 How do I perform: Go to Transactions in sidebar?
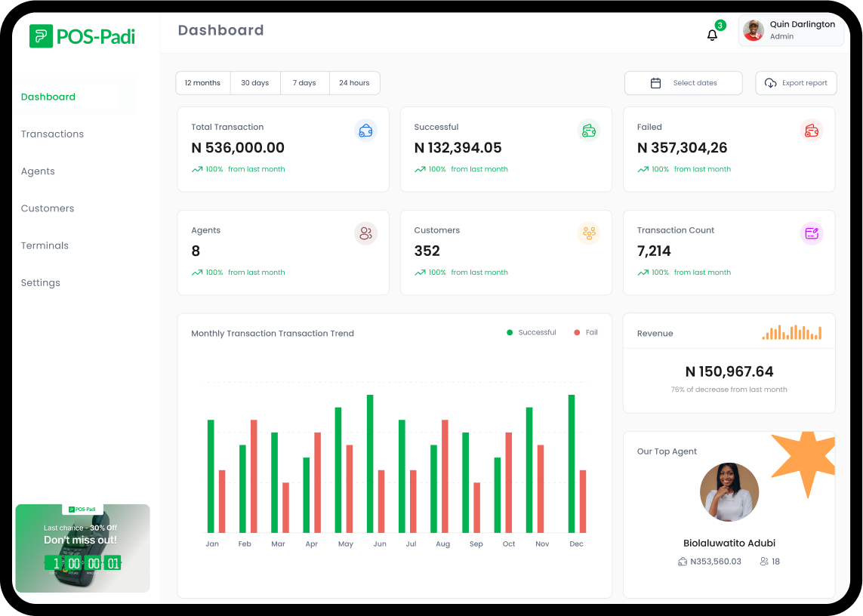[x=52, y=134]
